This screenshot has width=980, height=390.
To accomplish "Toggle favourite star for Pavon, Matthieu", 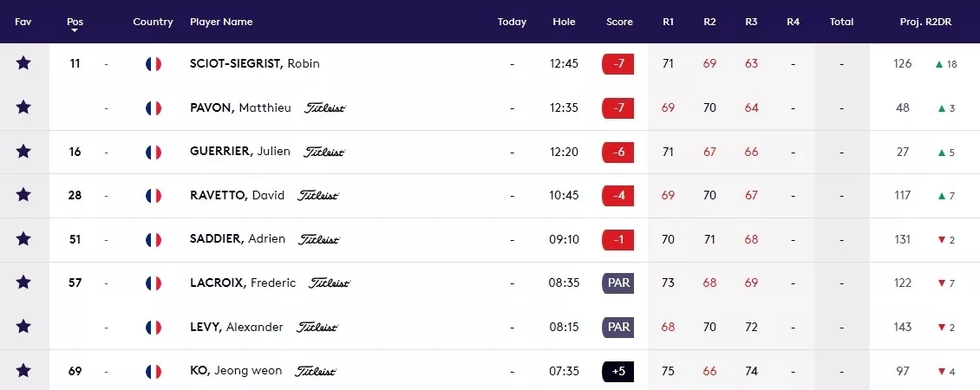I will (x=23, y=107).
